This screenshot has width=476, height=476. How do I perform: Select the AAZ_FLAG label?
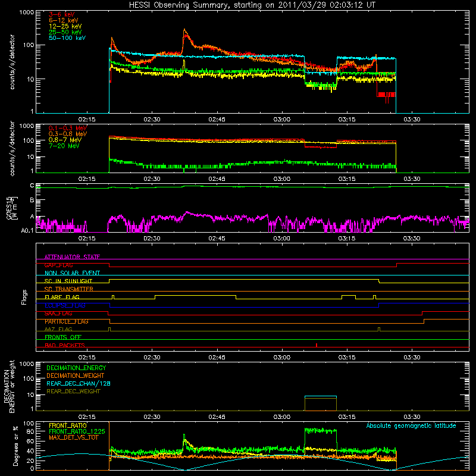point(58,329)
